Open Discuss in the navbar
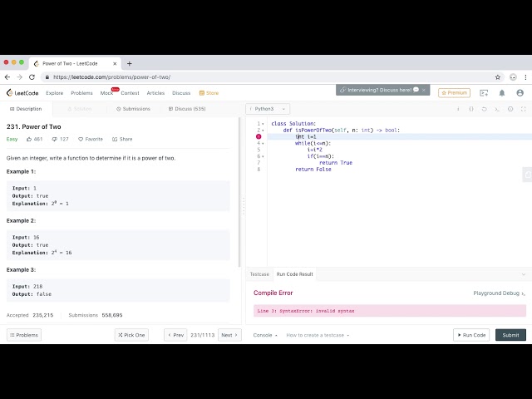The image size is (532, 399). tap(181, 93)
